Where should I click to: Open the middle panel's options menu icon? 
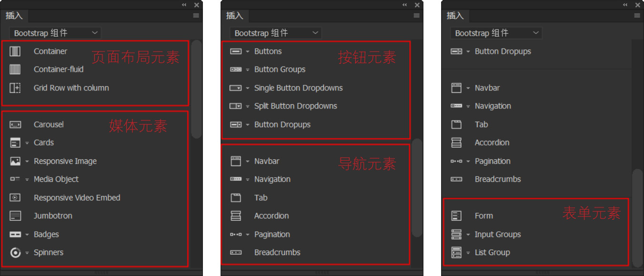tap(416, 16)
